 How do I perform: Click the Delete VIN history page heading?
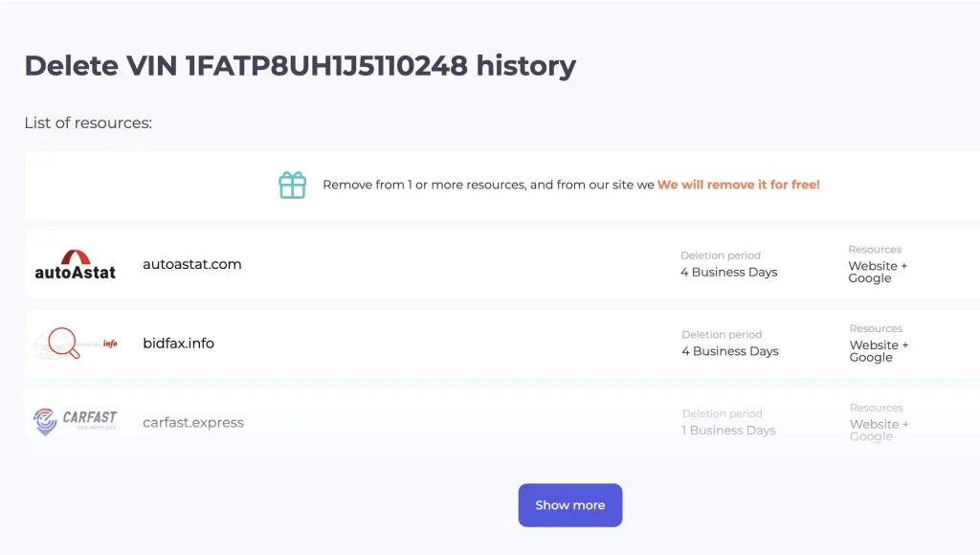[300, 66]
